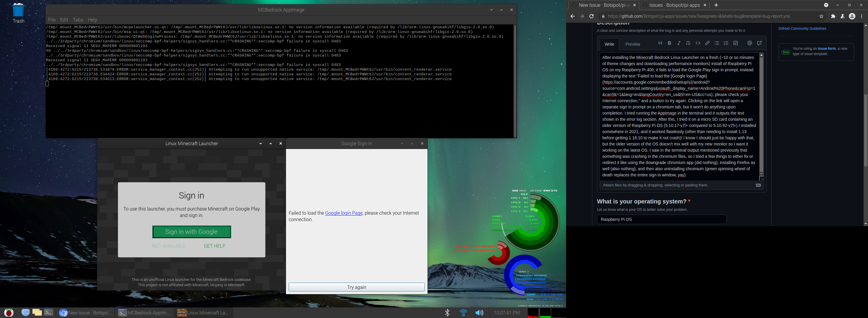Click the Sign in with Google button

click(x=191, y=232)
